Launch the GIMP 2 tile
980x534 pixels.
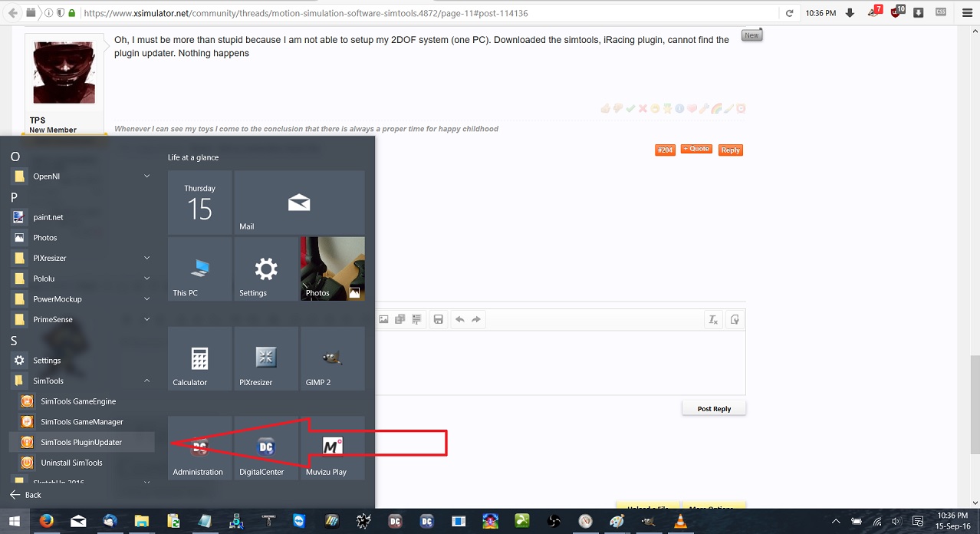333,358
